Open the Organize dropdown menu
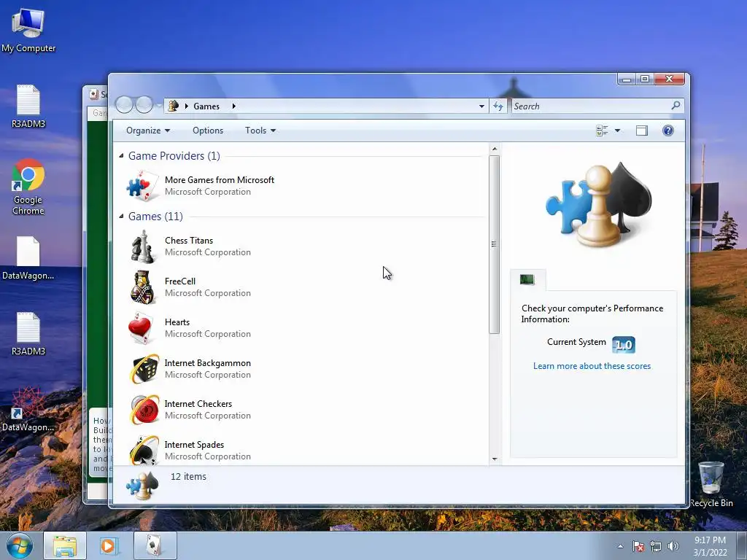The height and width of the screenshot is (560, 747). click(147, 131)
